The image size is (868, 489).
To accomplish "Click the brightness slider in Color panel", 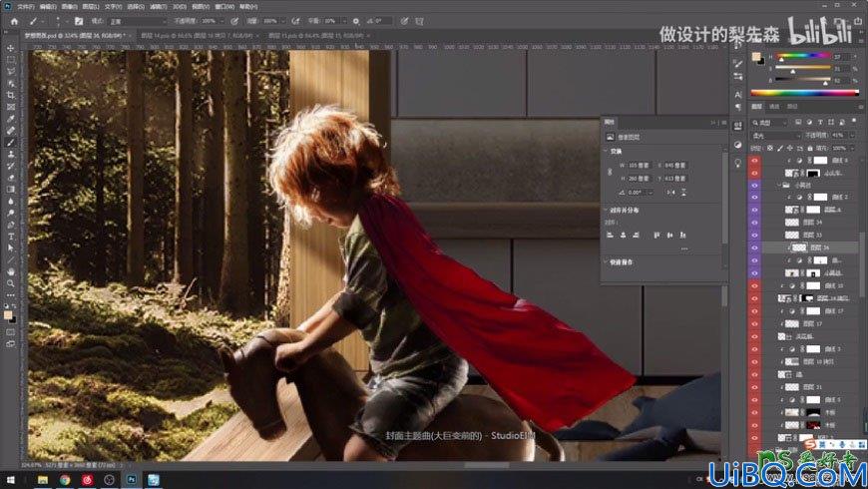I will click(803, 80).
